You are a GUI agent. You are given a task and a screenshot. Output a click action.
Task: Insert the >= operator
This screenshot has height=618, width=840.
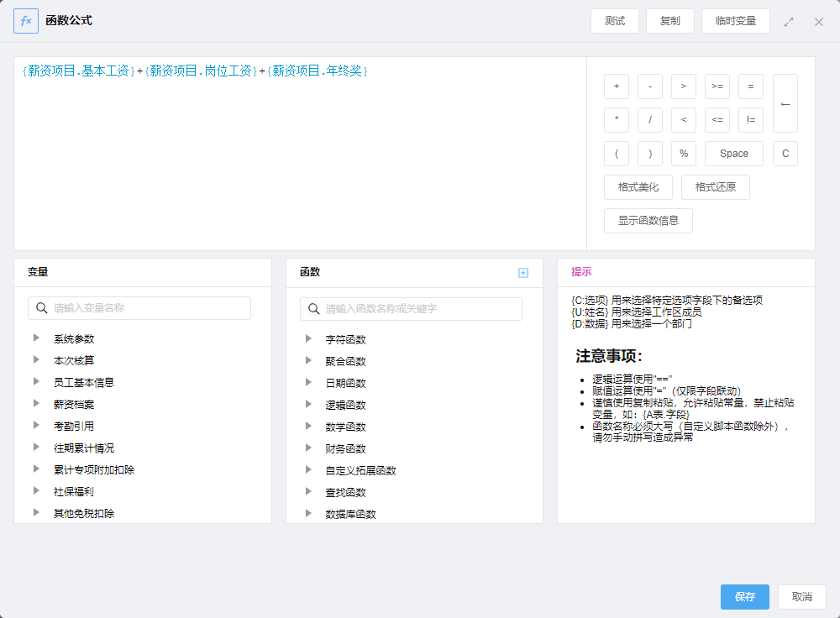tap(717, 86)
